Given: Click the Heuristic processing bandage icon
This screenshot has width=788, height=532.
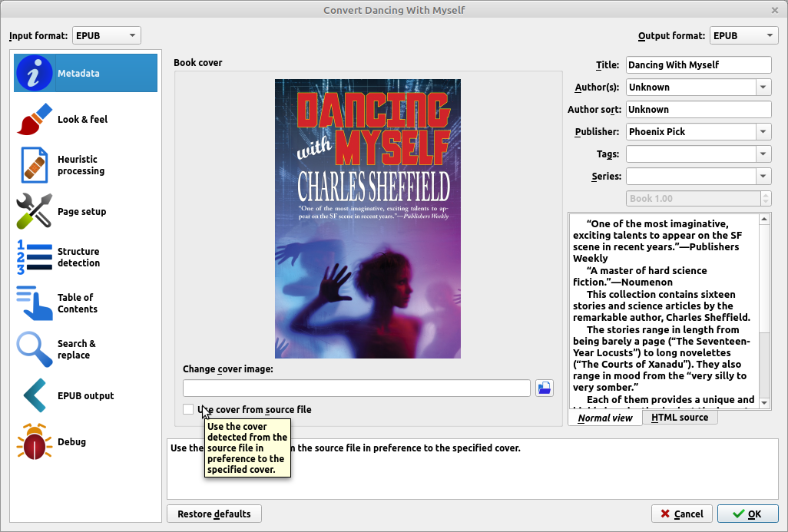Looking at the screenshot, I should tap(34, 165).
